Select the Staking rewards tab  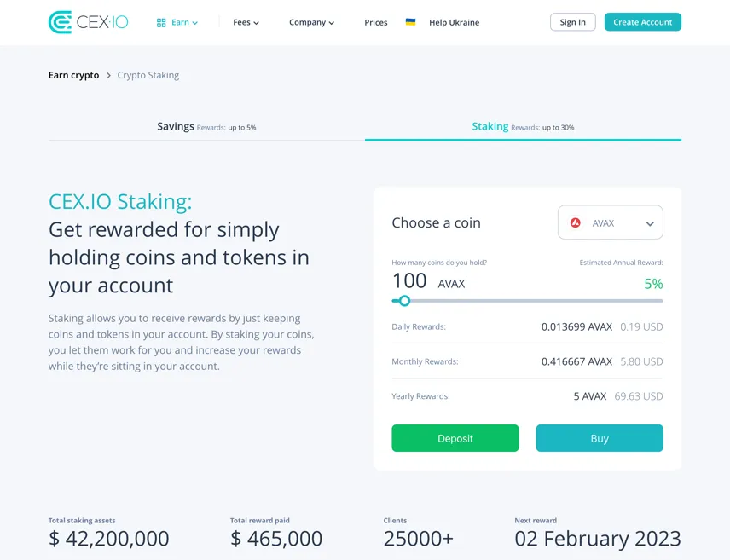[523, 127]
